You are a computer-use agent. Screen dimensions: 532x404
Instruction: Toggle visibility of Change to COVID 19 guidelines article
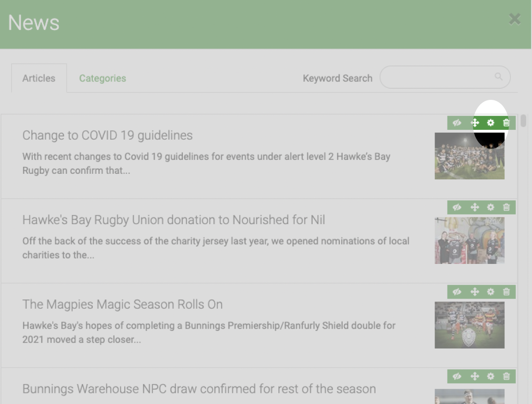coord(457,123)
